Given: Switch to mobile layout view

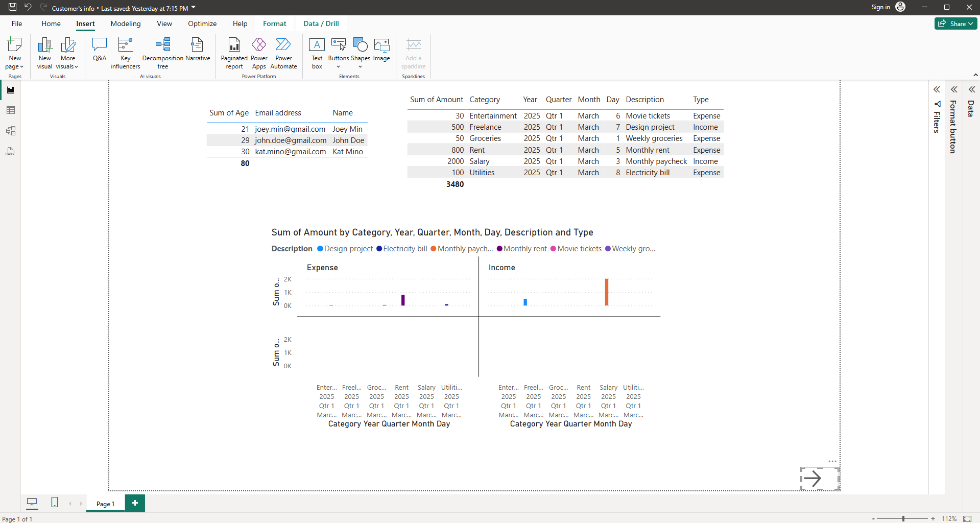Looking at the screenshot, I should tap(55, 503).
